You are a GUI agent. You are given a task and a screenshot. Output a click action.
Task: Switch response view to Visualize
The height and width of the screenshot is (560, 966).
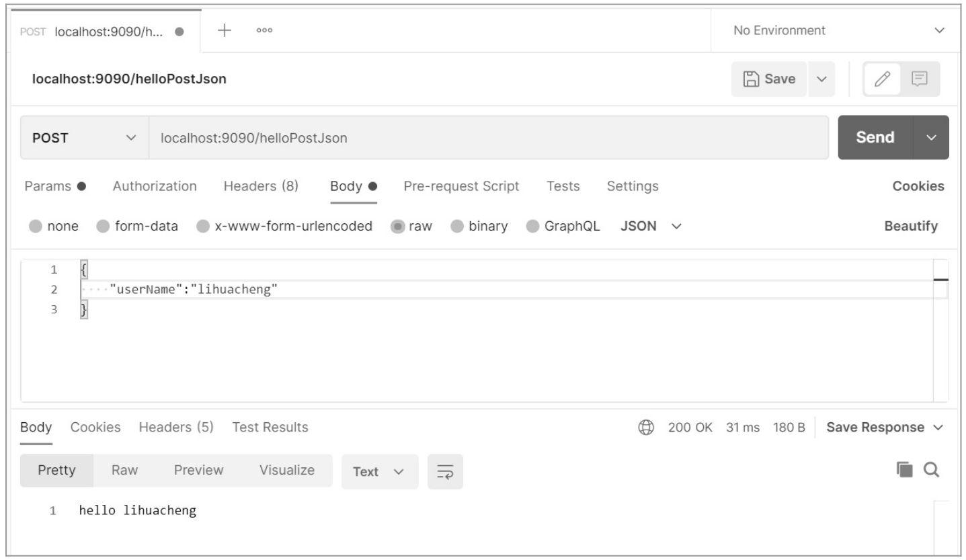287,471
